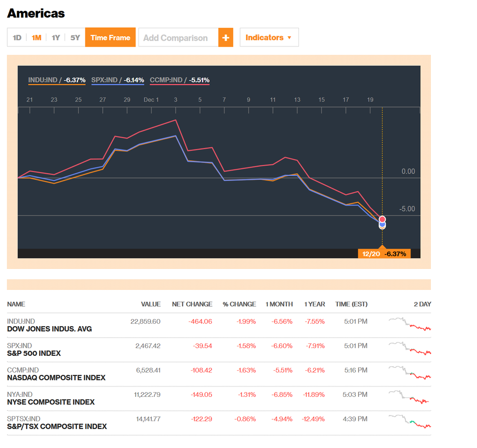Click the red CCMP endpoint marker on chart
Screen dimensions: 477x448
[x=382, y=219]
